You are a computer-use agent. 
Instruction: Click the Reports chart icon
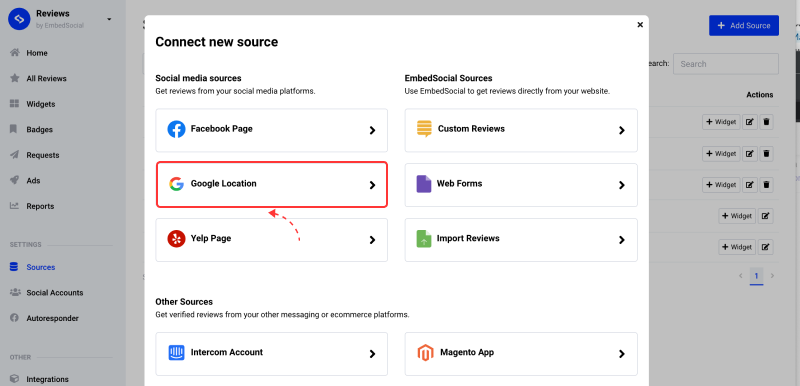click(14, 206)
